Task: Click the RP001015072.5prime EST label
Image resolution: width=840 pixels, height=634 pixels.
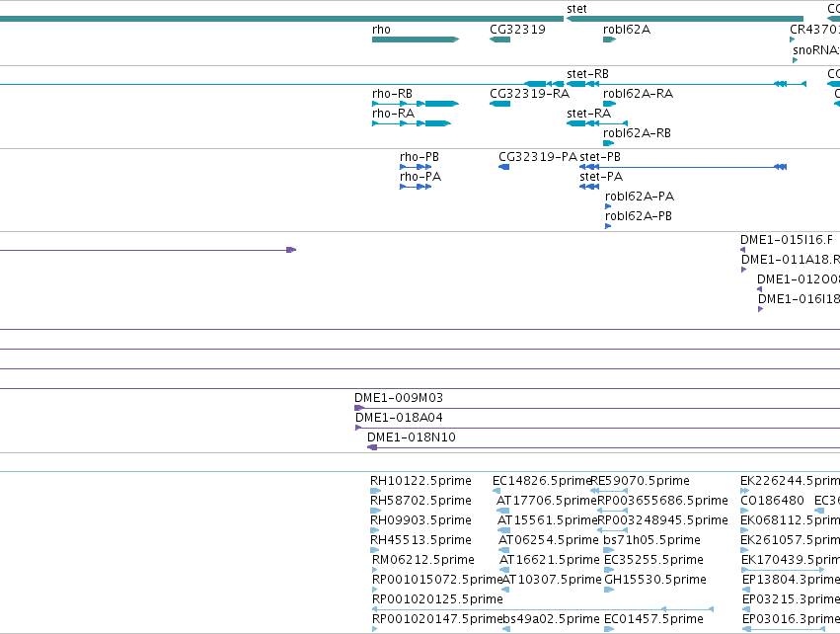Action: click(x=437, y=580)
